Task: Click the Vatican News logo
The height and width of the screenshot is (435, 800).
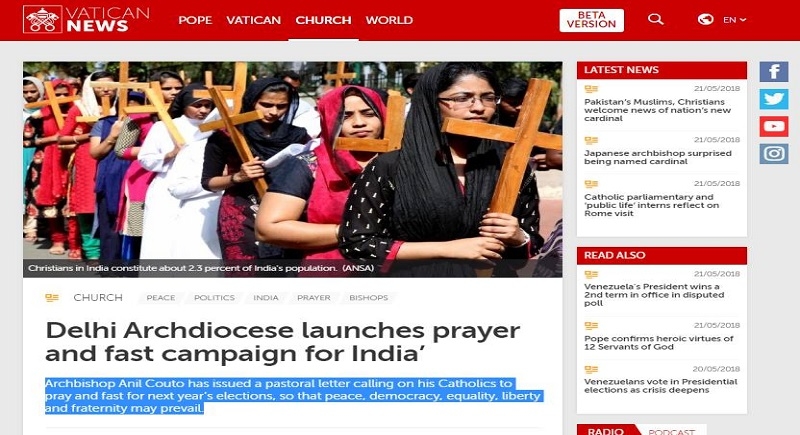Action: [x=86, y=19]
